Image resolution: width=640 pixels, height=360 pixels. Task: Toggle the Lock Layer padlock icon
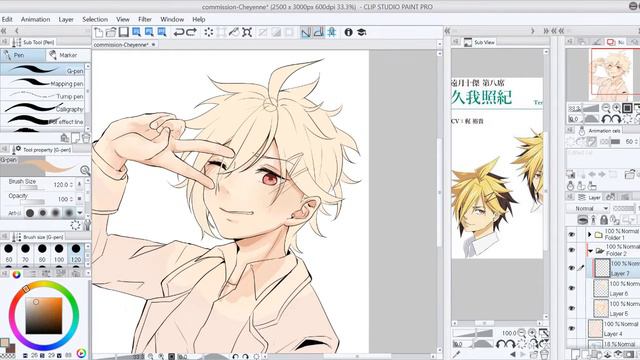coord(604,220)
